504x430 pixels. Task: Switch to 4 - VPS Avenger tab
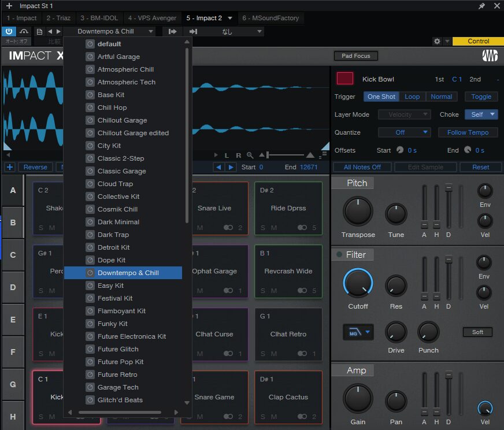tap(152, 18)
